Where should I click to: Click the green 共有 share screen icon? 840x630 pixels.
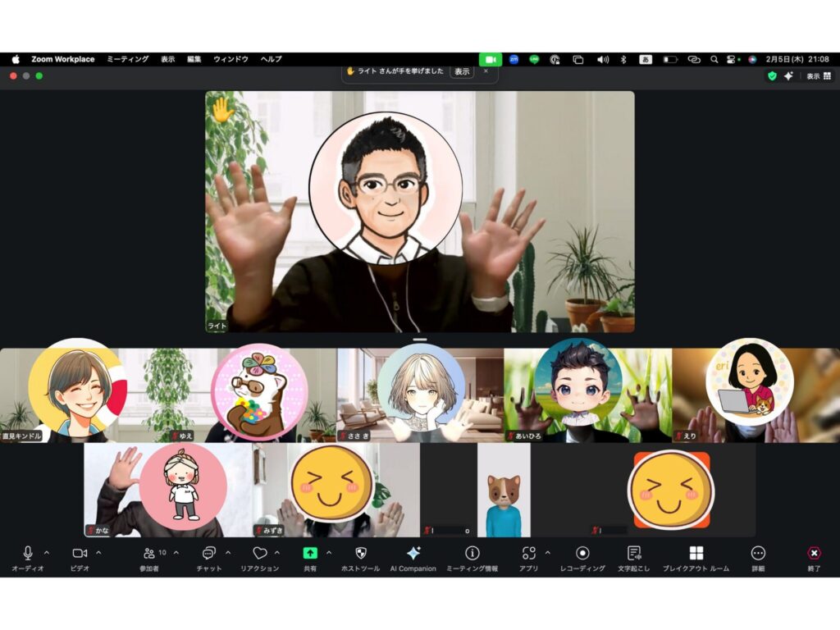[310, 553]
